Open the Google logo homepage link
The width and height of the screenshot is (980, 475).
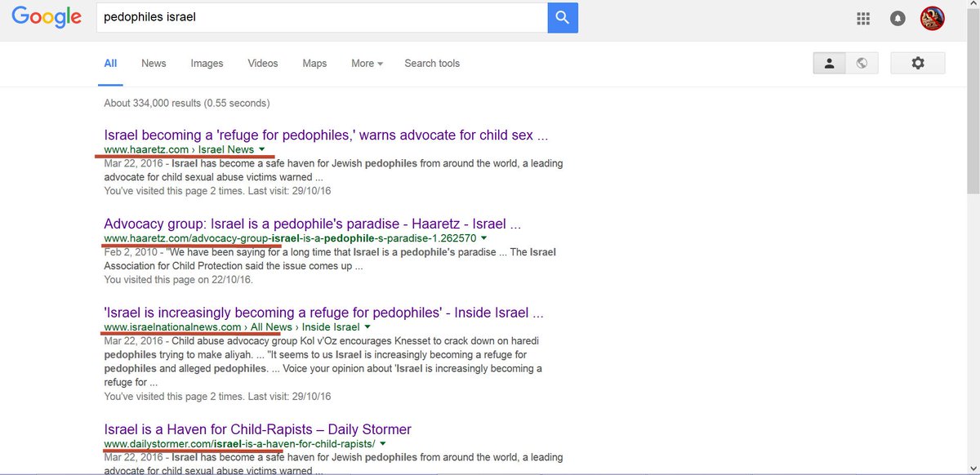click(47, 18)
